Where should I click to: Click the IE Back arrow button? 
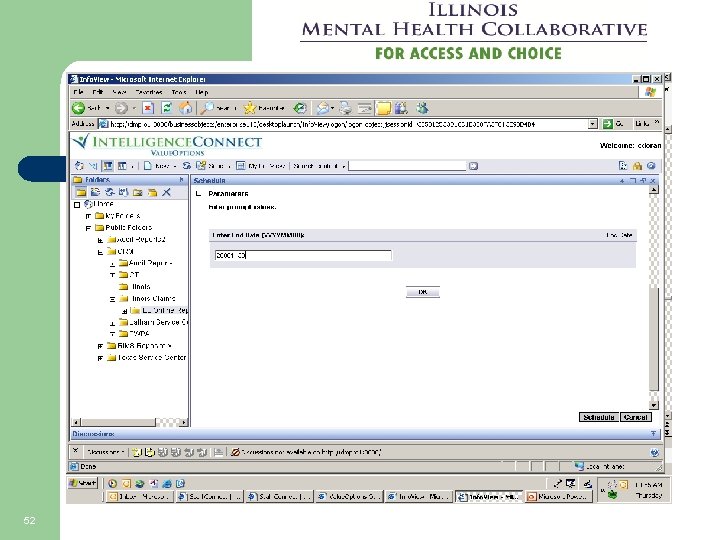point(79,108)
